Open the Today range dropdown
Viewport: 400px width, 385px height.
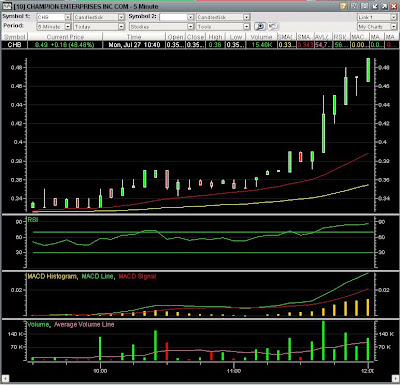click(x=121, y=26)
